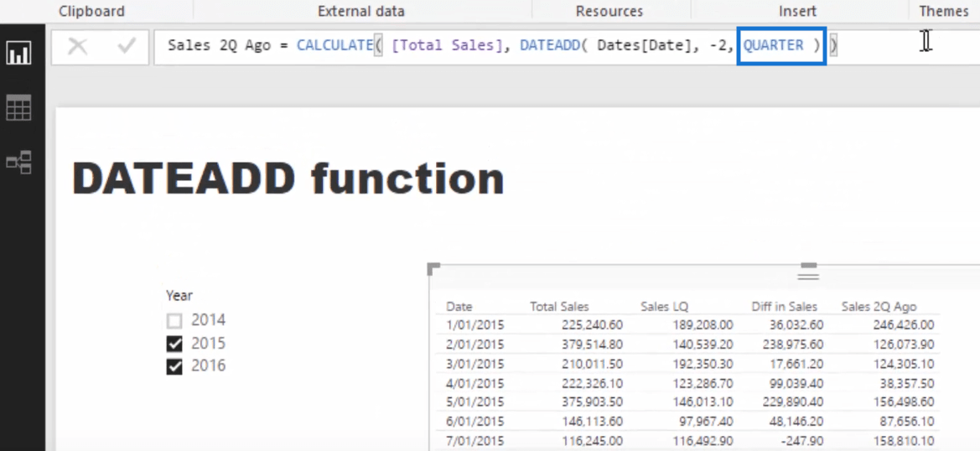
Task: Click the Clipboard ribbon group label
Action: [x=91, y=11]
